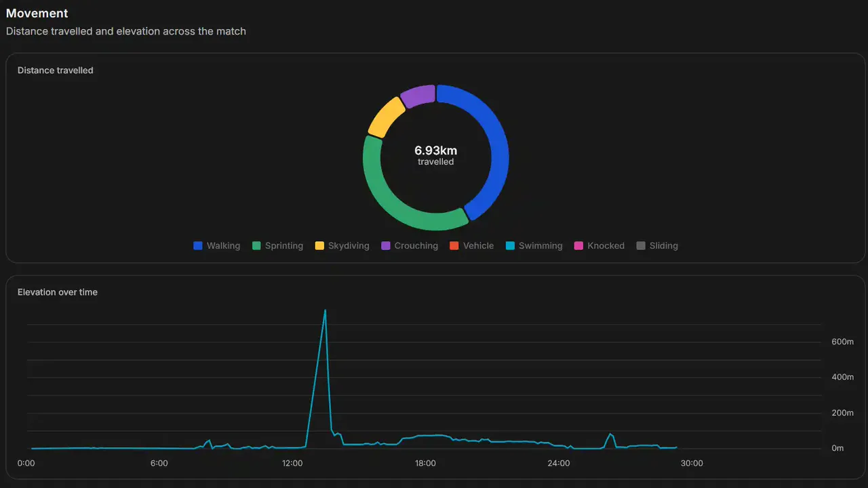This screenshot has width=868, height=488.
Task: Toggle the Sliding legend label
Action: coord(664,246)
